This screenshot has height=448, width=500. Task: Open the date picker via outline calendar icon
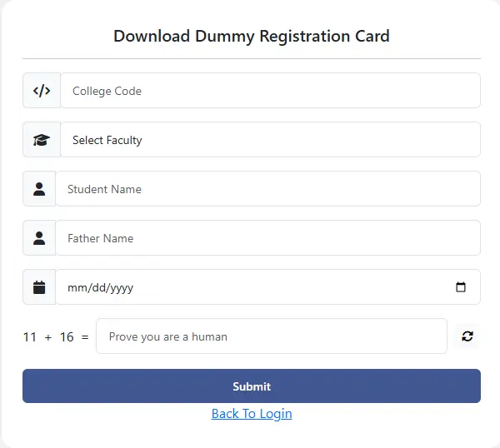tap(461, 287)
